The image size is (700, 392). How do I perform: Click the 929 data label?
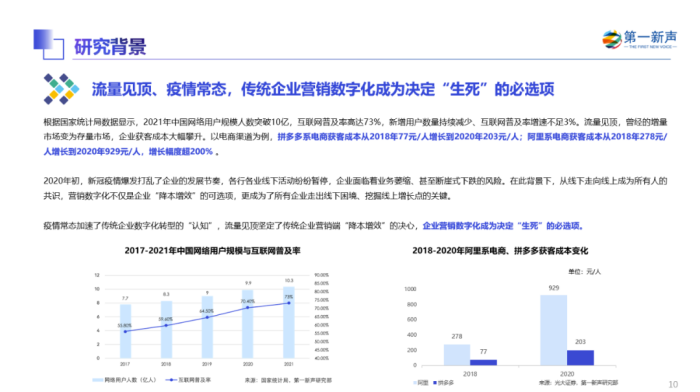pos(554,288)
